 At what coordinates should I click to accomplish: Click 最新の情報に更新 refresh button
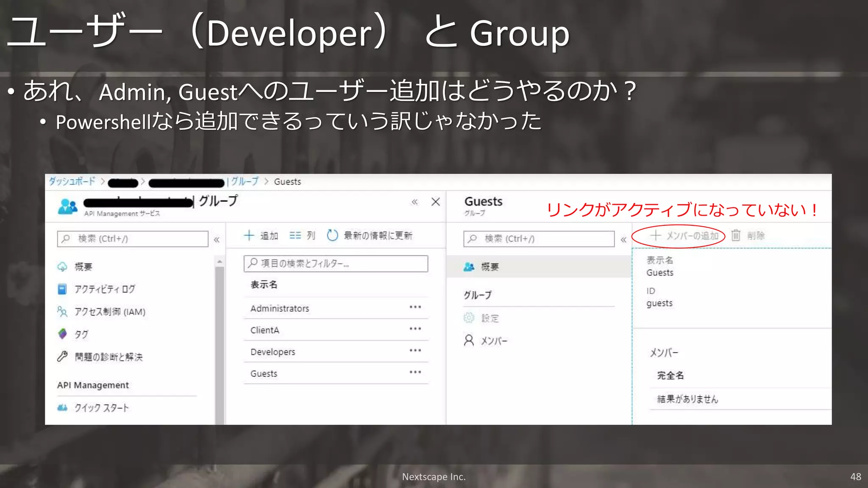pyautogui.click(x=370, y=235)
